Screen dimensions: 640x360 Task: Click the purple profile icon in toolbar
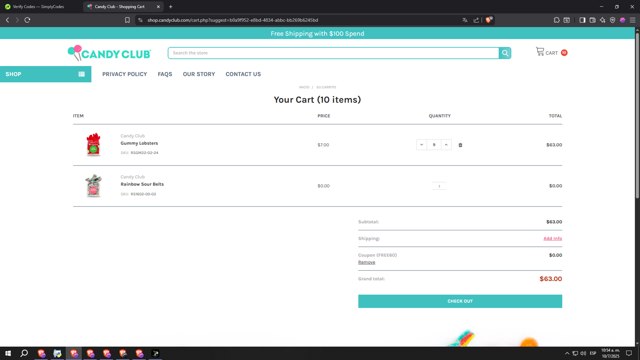coord(622,20)
